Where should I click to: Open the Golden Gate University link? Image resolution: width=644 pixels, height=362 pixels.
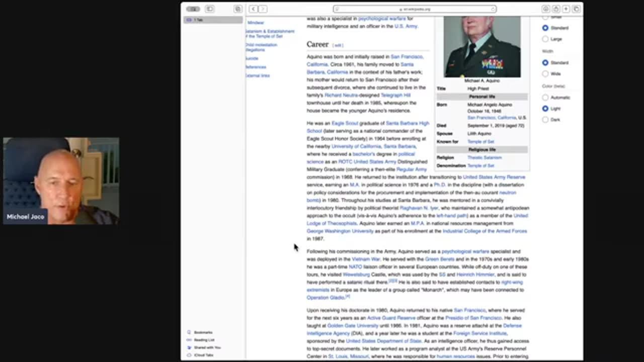click(x=352, y=326)
